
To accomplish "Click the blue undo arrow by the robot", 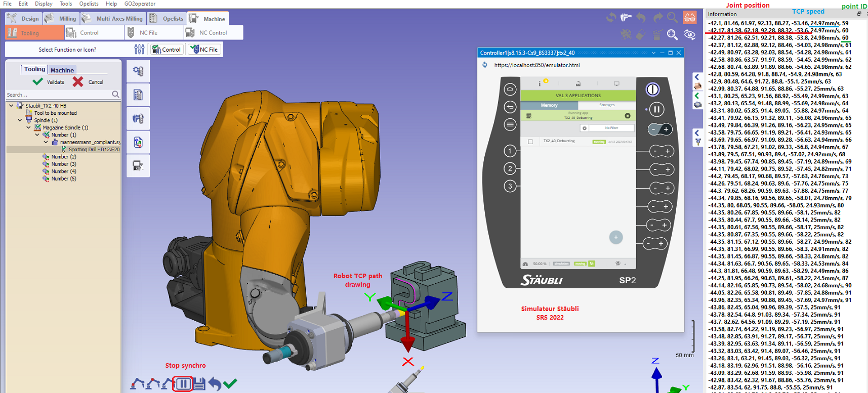I will tap(215, 384).
